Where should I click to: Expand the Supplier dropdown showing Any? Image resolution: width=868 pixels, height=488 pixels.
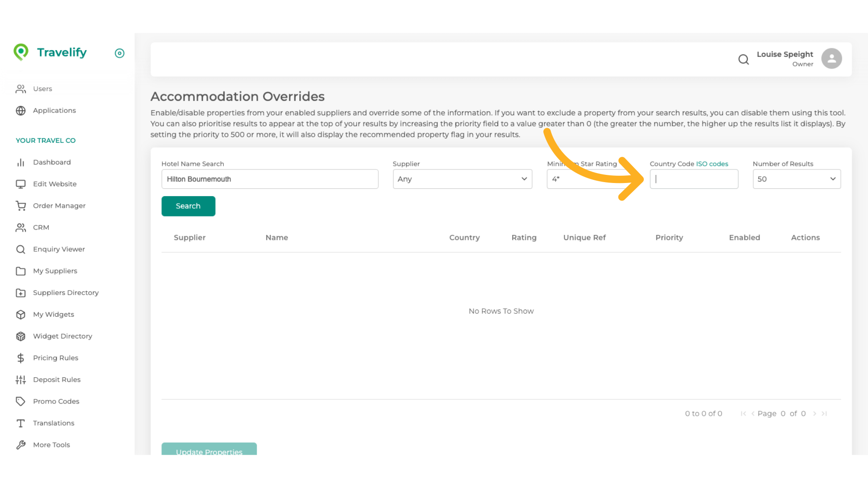[x=462, y=179]
